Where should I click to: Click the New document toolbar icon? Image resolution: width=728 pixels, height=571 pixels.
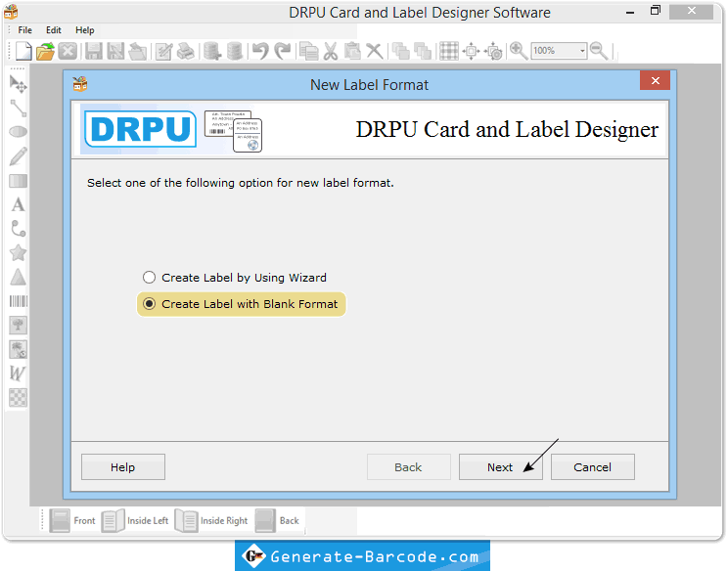[x=23, y=51]
